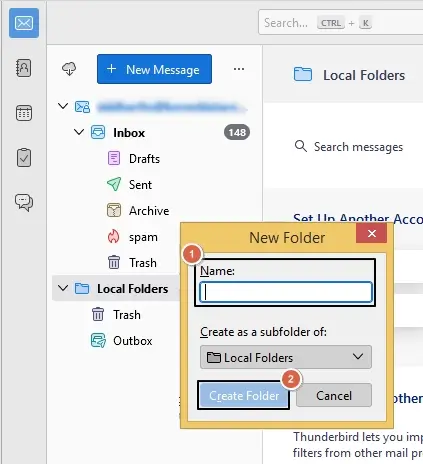Cancel the New Folder dialog
The height and width of the screenshot is (464, 423).
334,395
